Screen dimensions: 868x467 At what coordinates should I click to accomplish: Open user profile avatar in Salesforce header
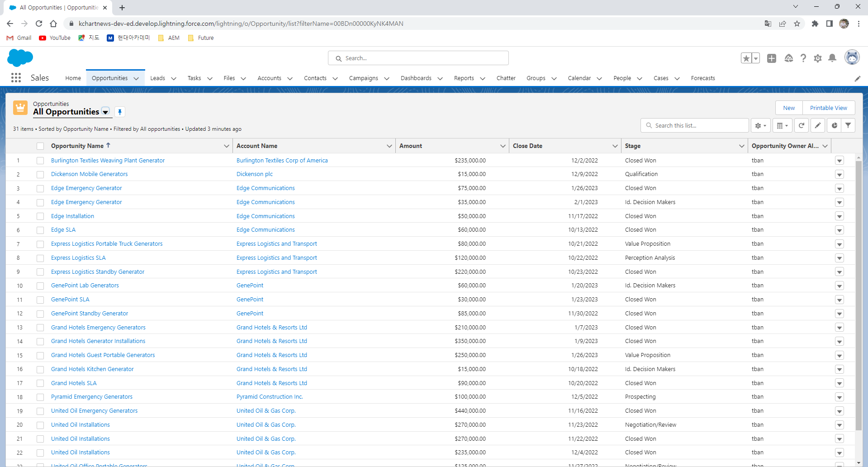coord(852,57)
